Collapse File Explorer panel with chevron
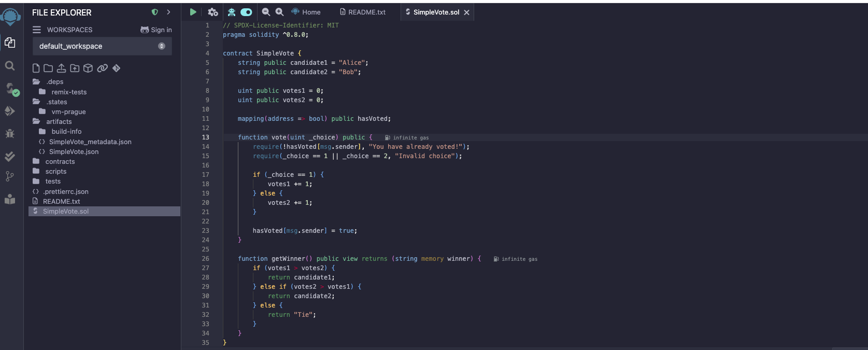 click(168, 12)
